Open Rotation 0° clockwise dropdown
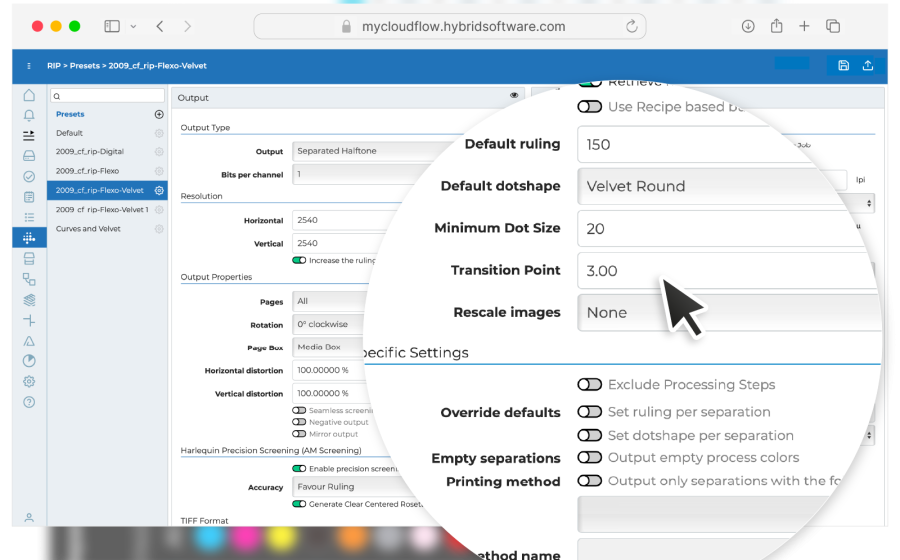Screen dimensions: 900x560 tap(329, 324)
